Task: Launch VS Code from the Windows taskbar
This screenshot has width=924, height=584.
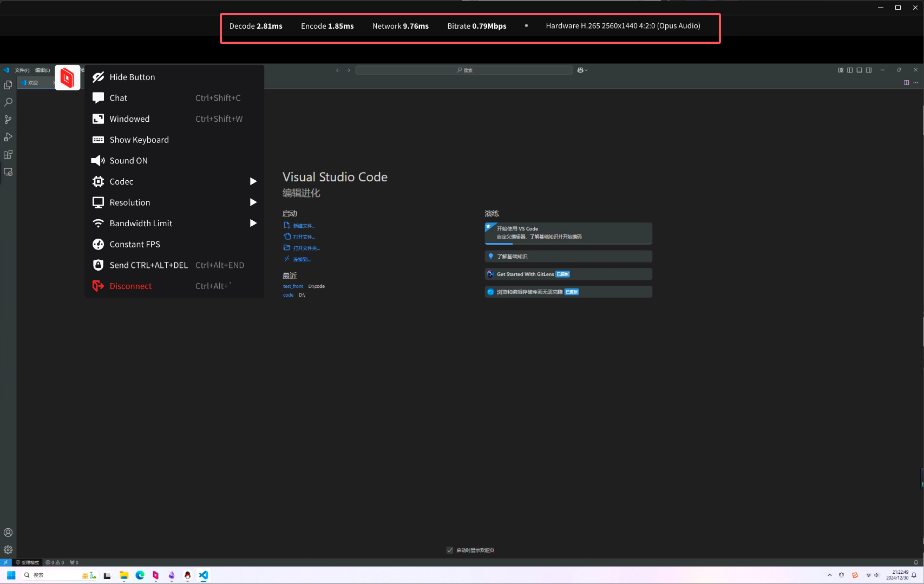Action: [x=204, y=575]
